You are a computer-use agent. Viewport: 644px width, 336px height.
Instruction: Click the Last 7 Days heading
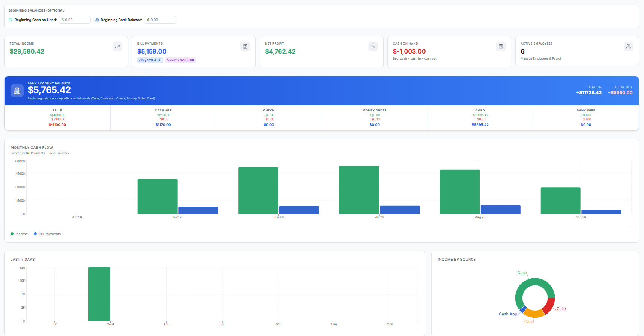23,259
